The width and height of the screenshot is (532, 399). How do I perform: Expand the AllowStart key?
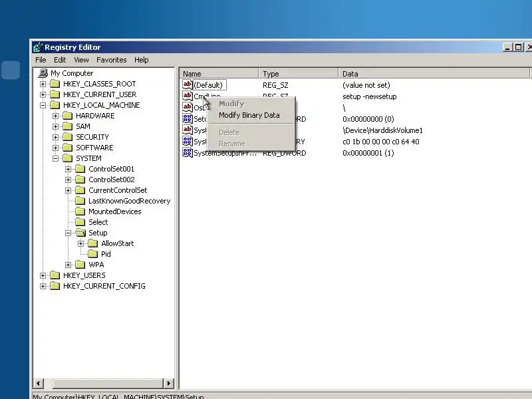tap(80, 243)
